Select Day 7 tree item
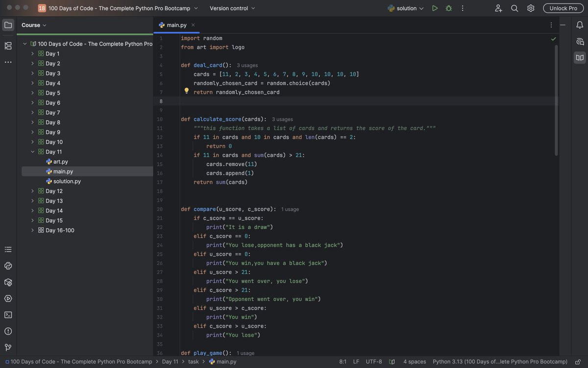 (53, 112)
